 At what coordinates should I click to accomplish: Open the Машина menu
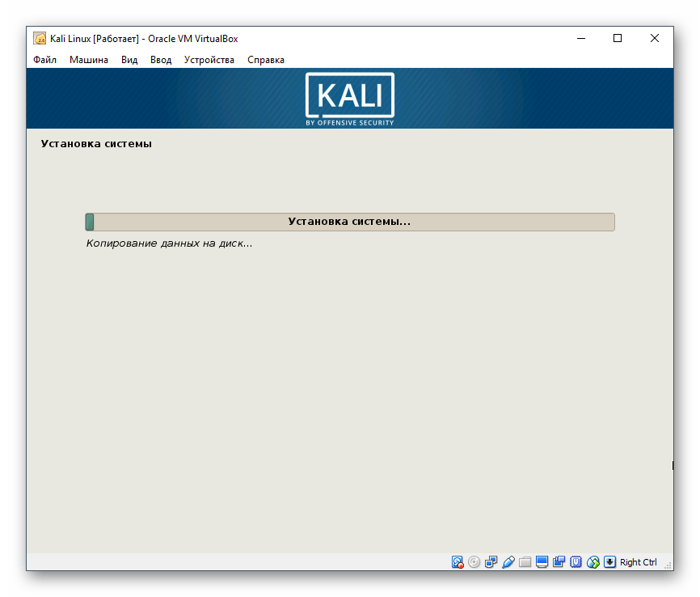pos(89,59)
